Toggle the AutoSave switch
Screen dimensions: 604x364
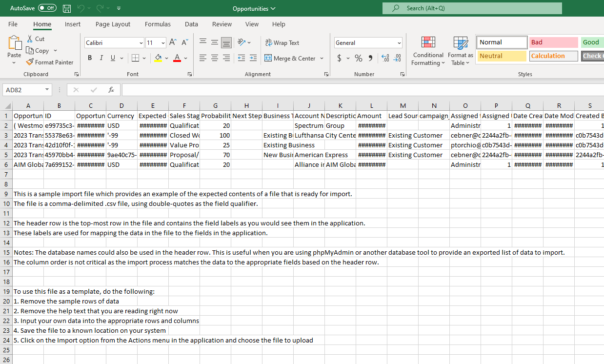[x=47, y=8]
